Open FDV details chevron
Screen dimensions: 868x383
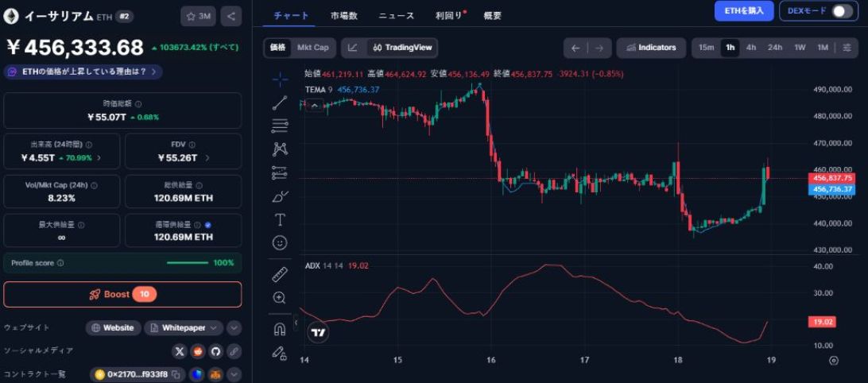pyautogui.click(x=207, y=158)
